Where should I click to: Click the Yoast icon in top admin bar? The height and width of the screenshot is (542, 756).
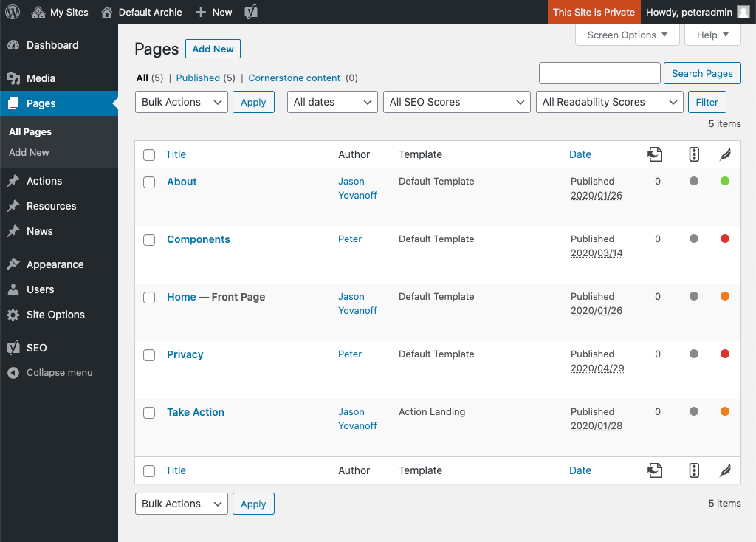(252, 12)
